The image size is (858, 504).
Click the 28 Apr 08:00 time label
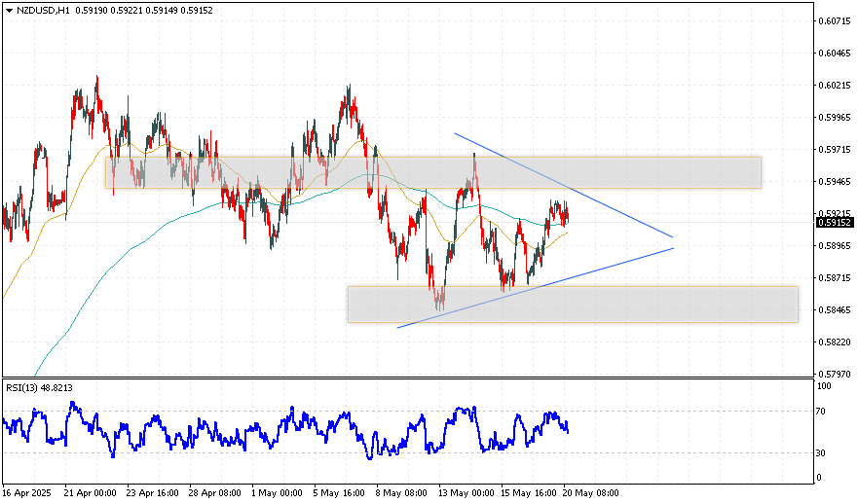(x=215, y=493)
